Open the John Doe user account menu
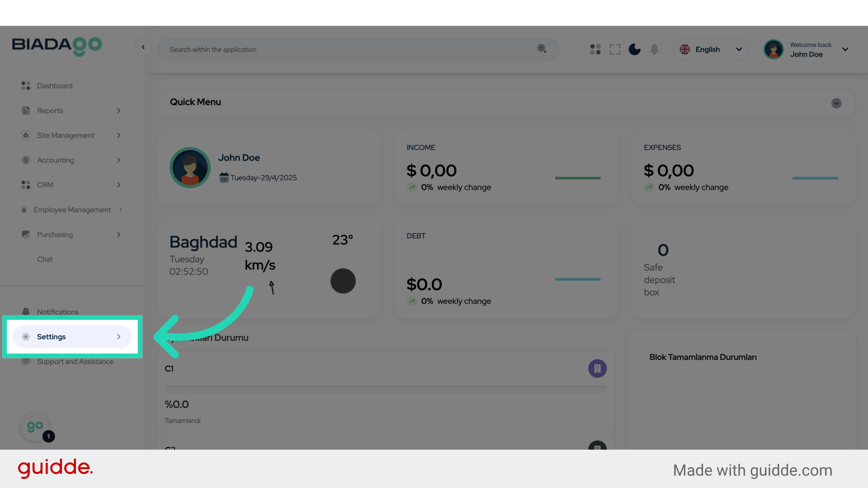Viewport: 868px width, 488px height. 807,49
